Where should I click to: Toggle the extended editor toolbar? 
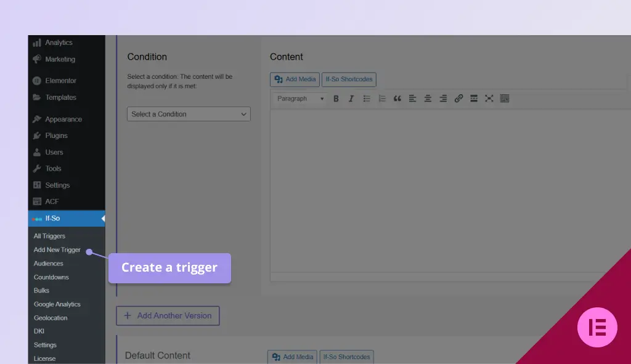(505, 99)
